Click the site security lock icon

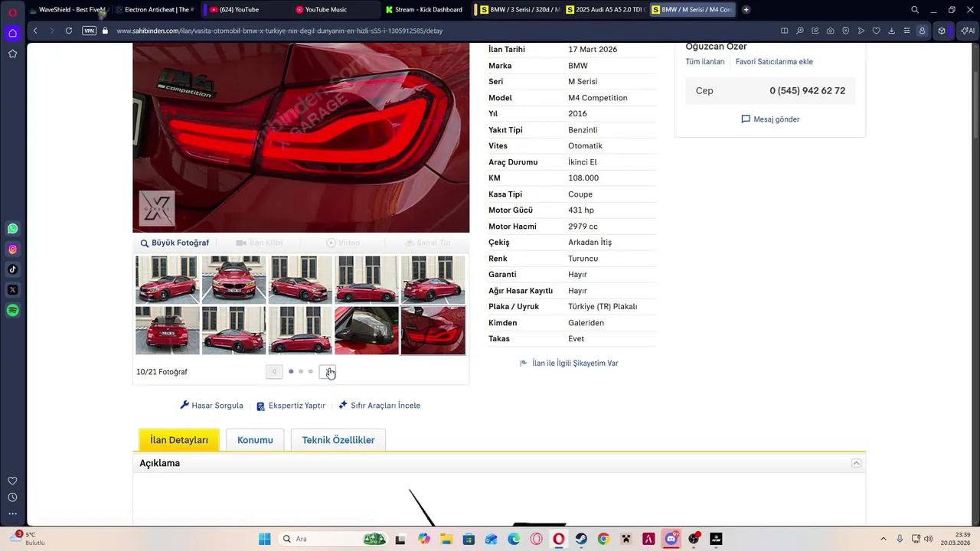pos(106,31)
